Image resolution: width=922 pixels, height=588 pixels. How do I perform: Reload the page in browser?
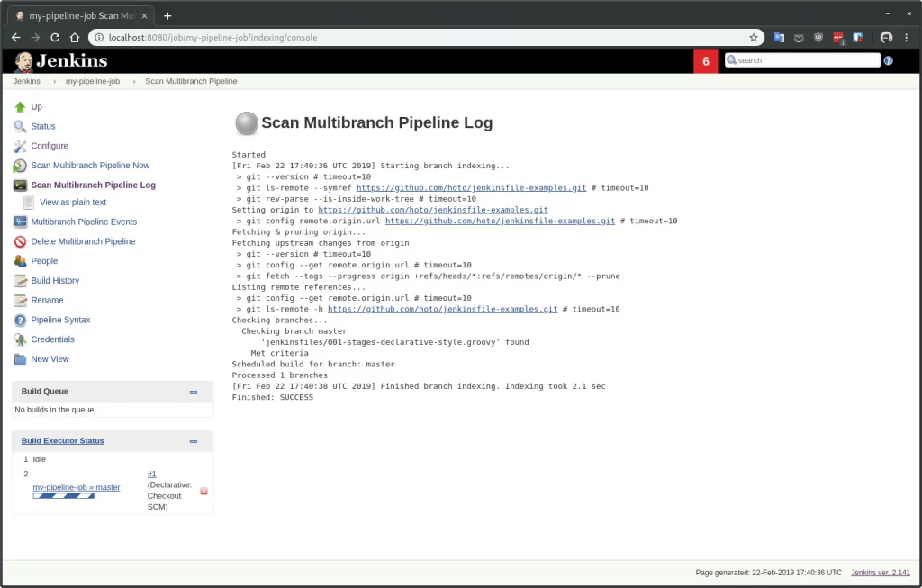click(x=55, y=38)
